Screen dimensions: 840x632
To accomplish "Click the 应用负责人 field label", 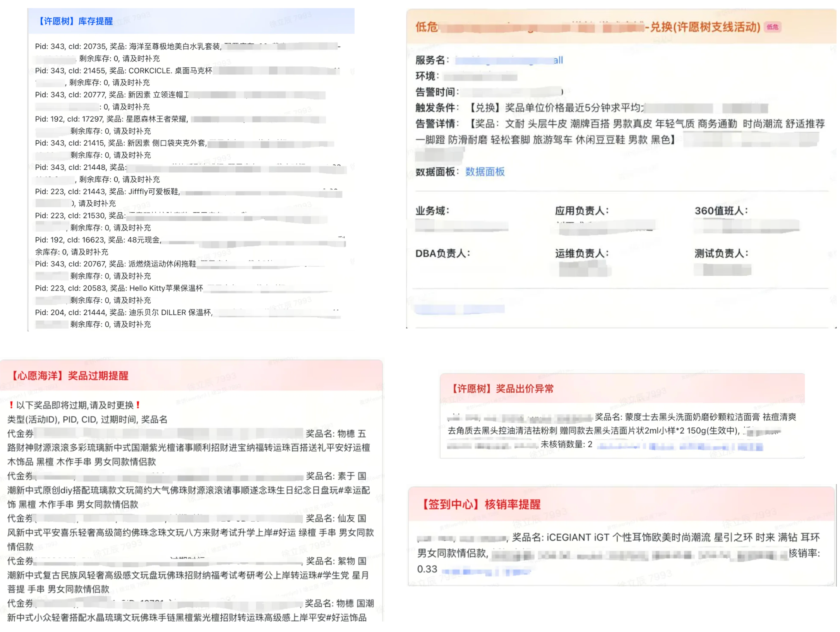I will [582, 211].
